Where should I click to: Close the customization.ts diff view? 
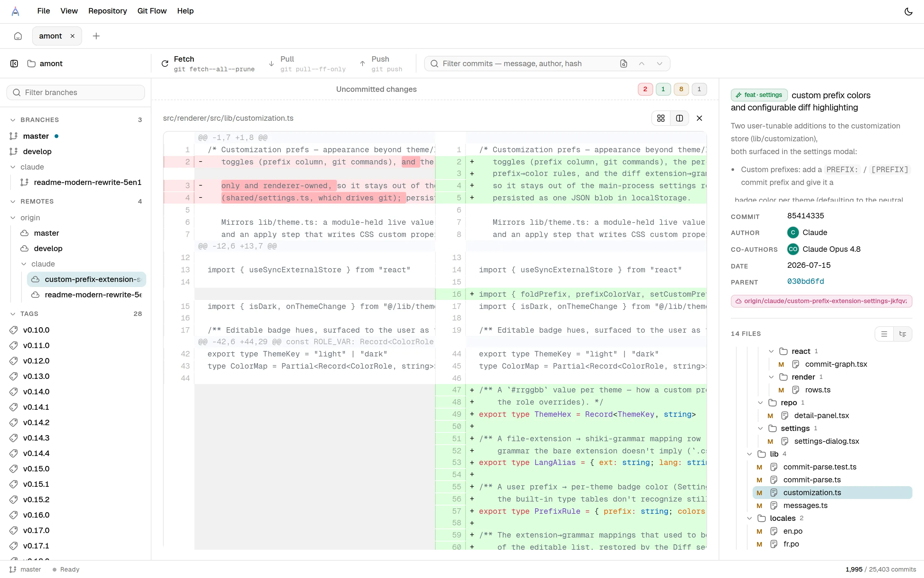[699, 118]
